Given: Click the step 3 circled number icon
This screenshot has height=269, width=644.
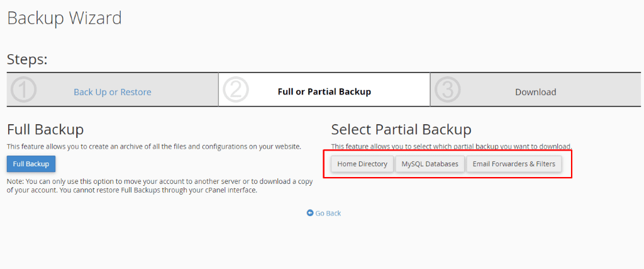Looking at the screenshot, I should (448, 90).
